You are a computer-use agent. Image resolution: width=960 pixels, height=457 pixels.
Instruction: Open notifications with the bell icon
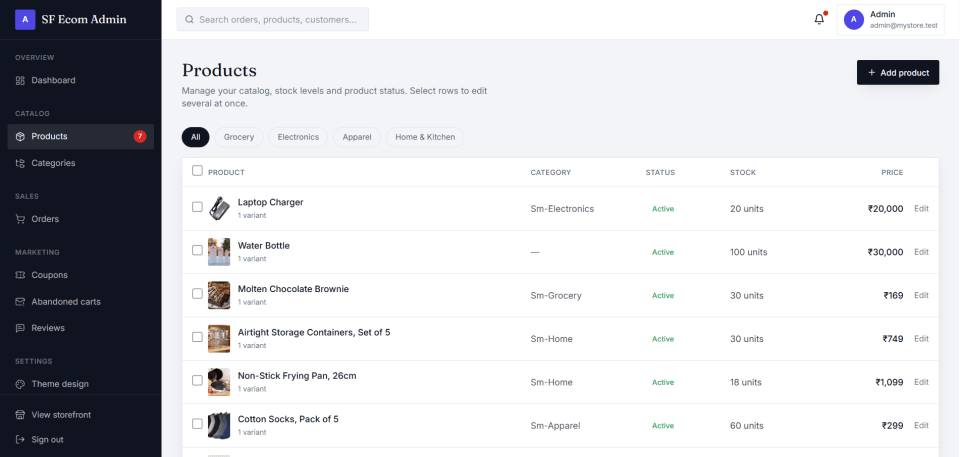coord(819,20)
